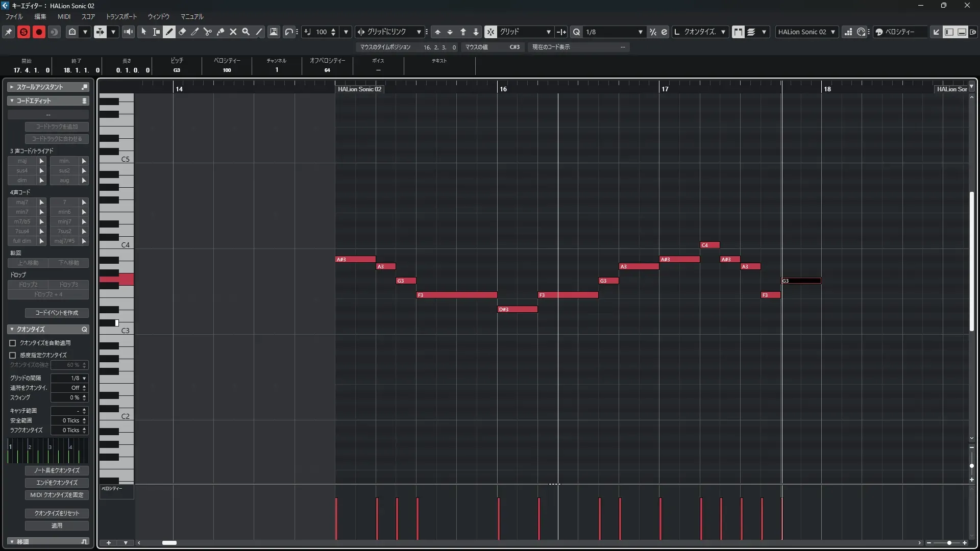The width and height of the screenshot is (980, 551).
Task: Toggle the acoustic feedback speaker icon
Action: (x=128, y=32)
